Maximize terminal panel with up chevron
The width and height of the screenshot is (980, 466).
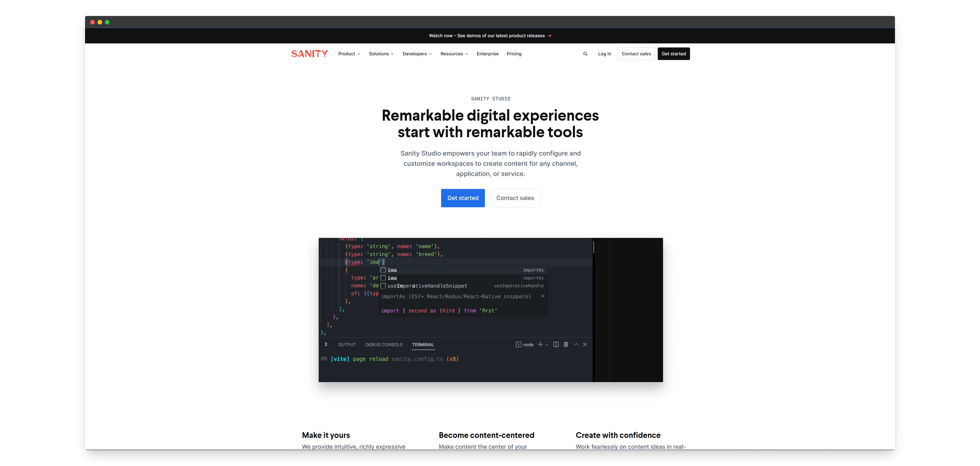576,344
